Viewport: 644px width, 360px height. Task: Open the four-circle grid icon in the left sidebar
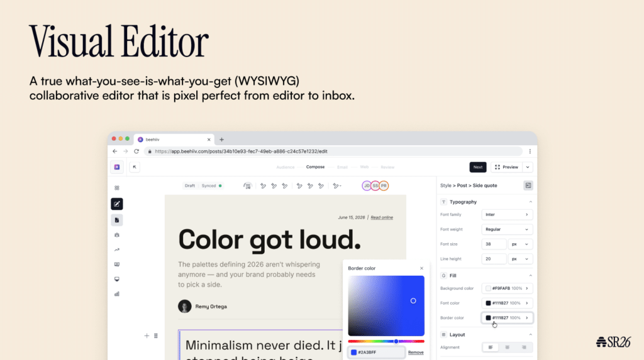click(x=116, y=188)
